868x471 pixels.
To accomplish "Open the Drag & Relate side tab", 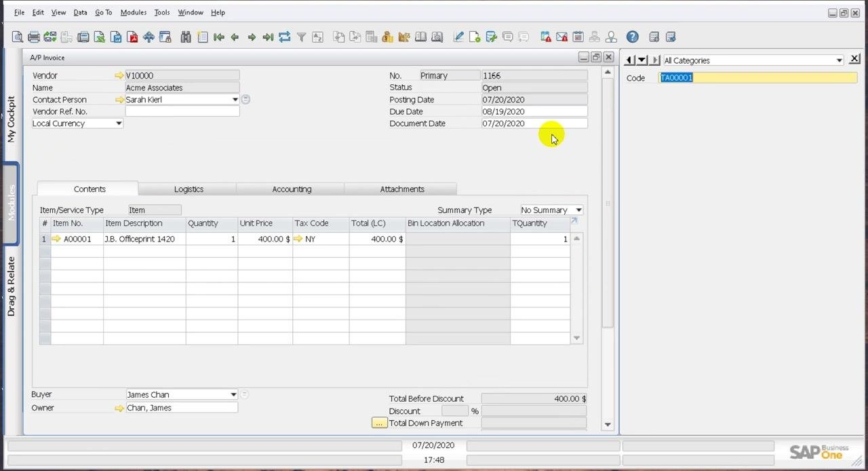I will [11, 286].
